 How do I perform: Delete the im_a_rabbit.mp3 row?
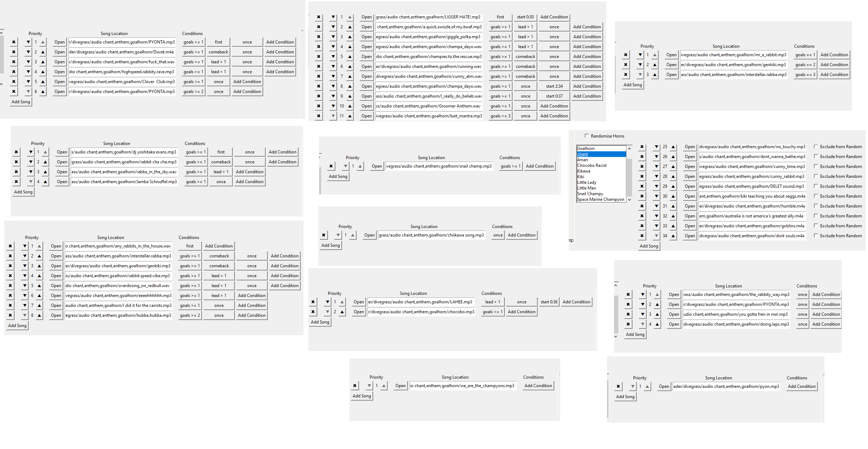(x=626, y=55)
